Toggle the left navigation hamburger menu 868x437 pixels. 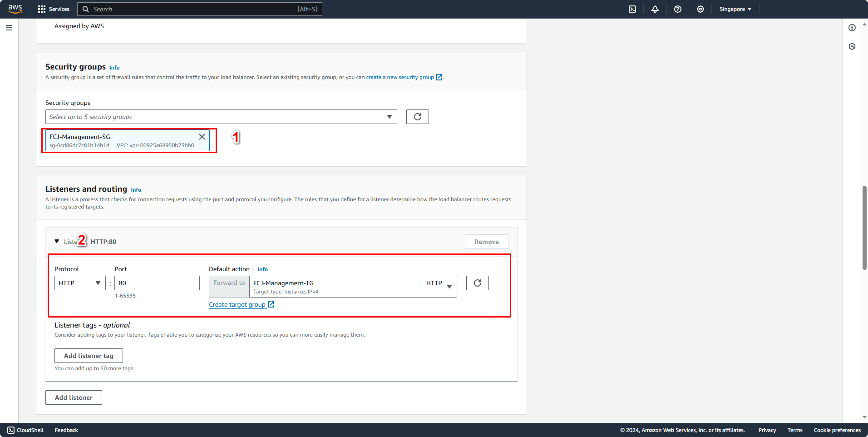[9, 28]
